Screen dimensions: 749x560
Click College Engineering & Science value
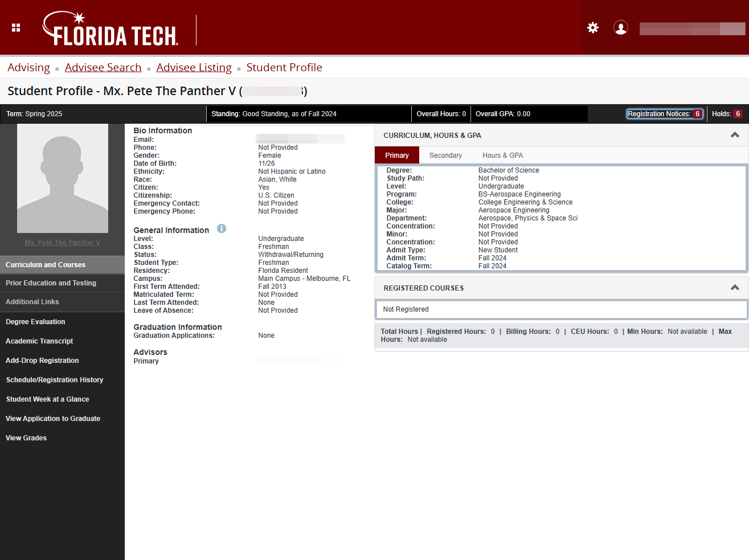[526, 202]
